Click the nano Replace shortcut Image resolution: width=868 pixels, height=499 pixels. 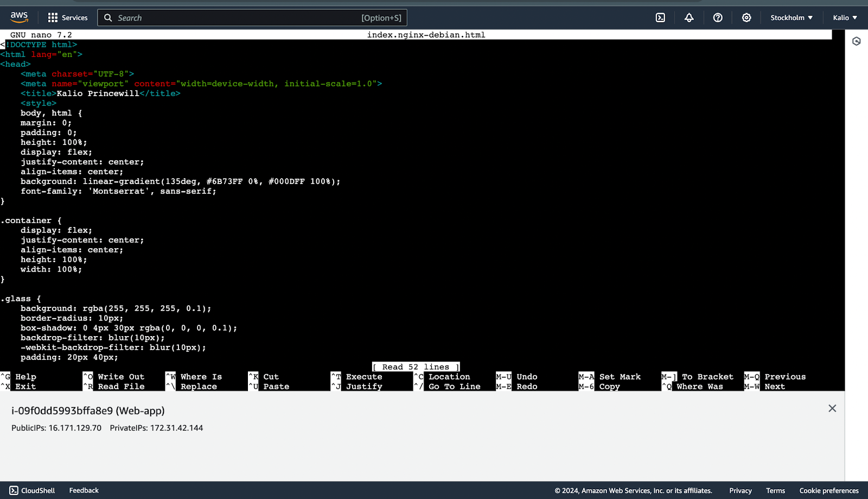point(192,387)
